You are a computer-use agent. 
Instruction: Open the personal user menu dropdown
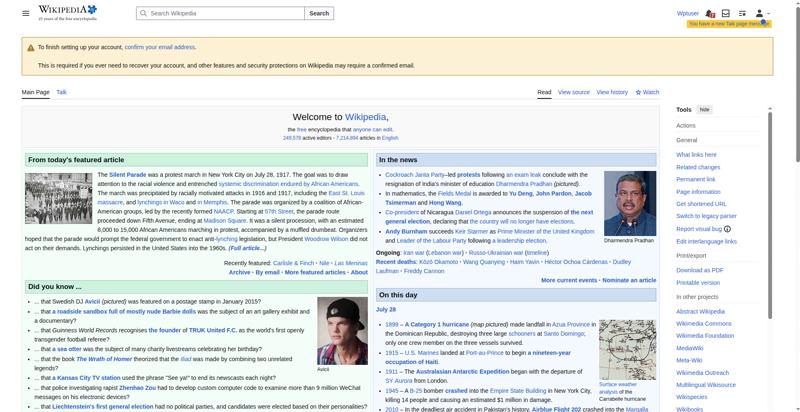762,13
